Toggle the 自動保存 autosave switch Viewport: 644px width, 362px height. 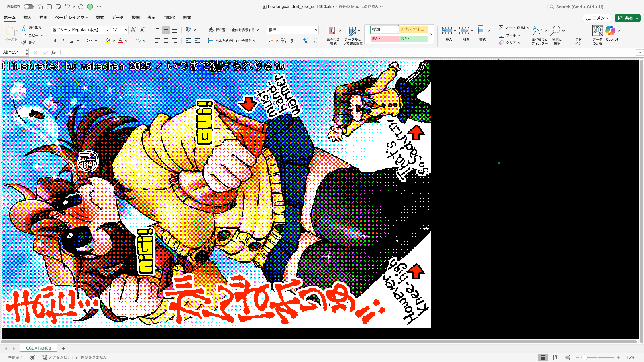(29, 6)
